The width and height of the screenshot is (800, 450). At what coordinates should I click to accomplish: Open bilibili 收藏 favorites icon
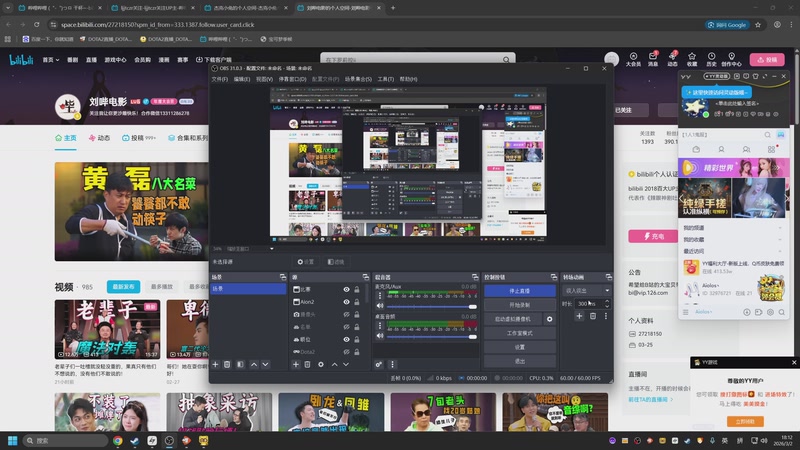point(692,59)
